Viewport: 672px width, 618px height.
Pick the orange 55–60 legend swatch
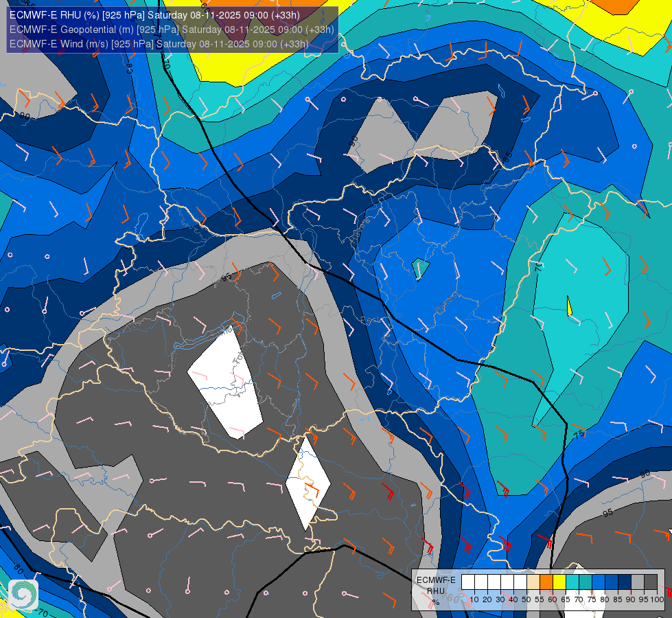(546, 582)
